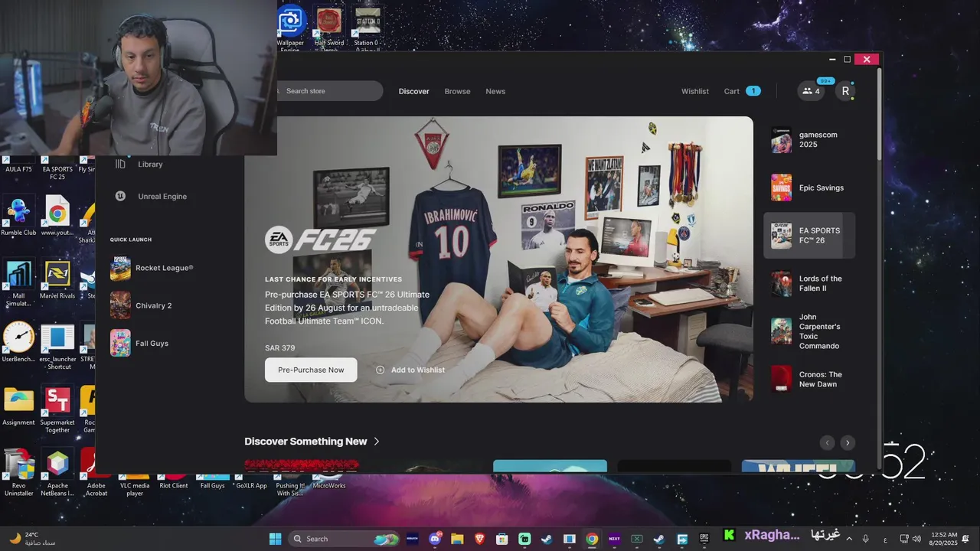Open Google Chrome from the taskbar
The height and width of the screenshot is (551, 980).
pos(592,539)
